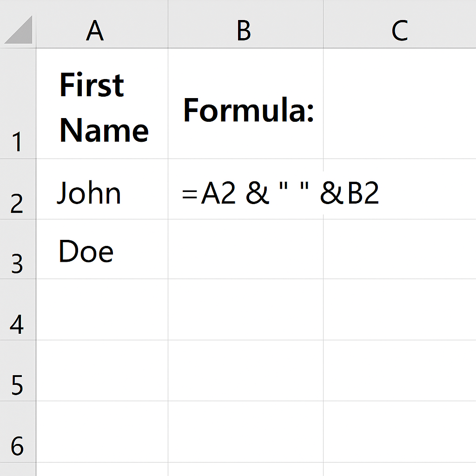Select row 2 header
This screenshot has height=476, width=476.
click(x=18, y=189)
